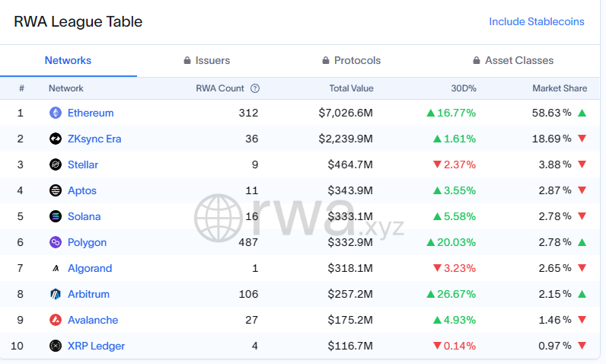Open the ZKsync Era network link

point(94,139)
